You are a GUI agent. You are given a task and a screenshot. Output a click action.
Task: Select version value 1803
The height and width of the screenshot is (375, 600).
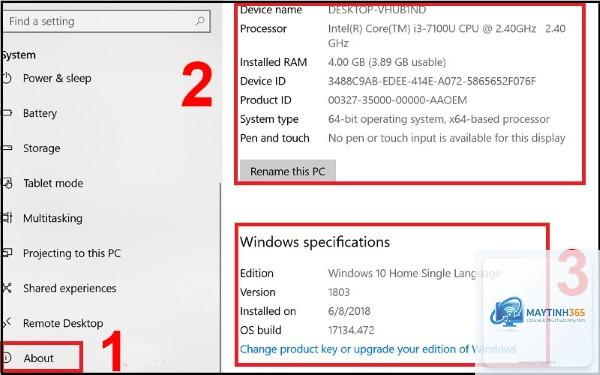coord(339,292)
